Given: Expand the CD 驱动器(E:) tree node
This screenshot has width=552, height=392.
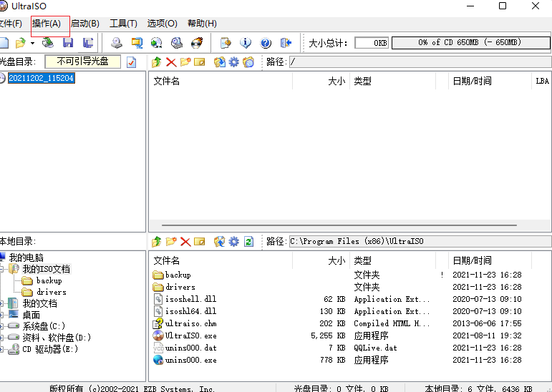Looking at the screenshot, I should click(1, 349).
